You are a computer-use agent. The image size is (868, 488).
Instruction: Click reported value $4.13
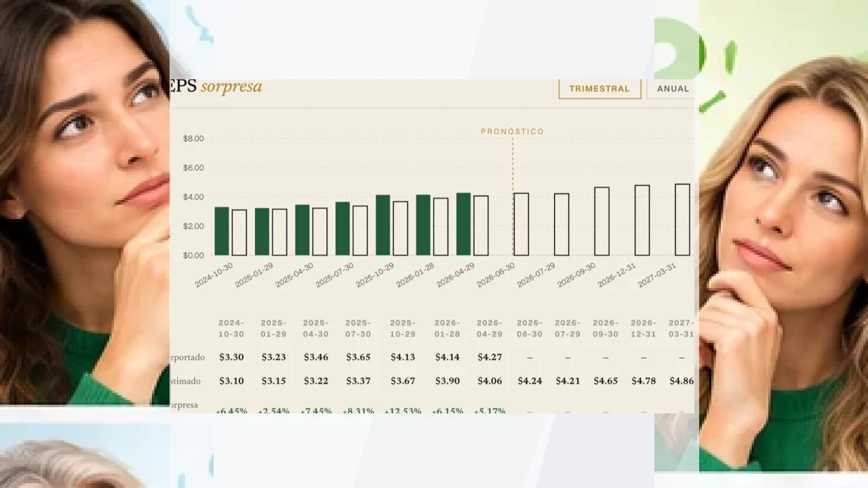pos(403,357)
